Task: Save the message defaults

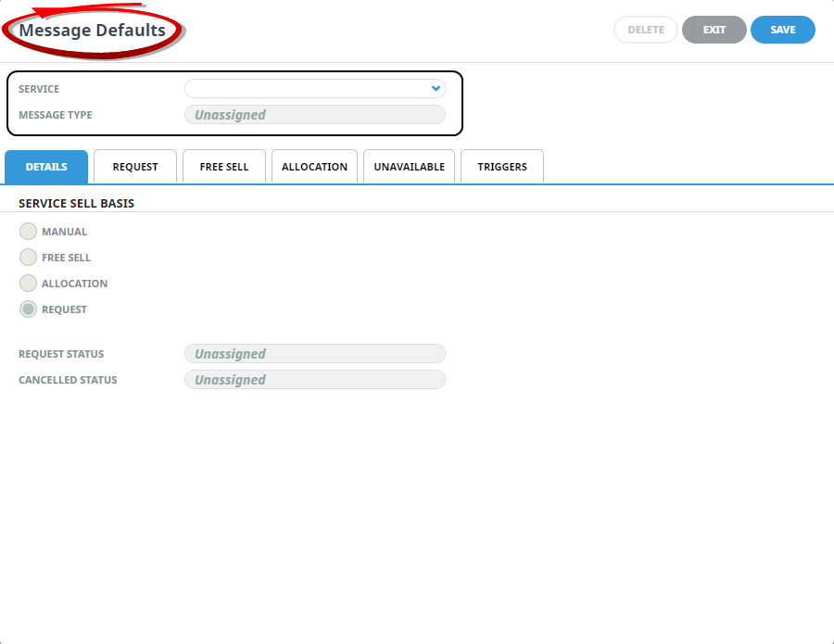Action: click(783, 30)
